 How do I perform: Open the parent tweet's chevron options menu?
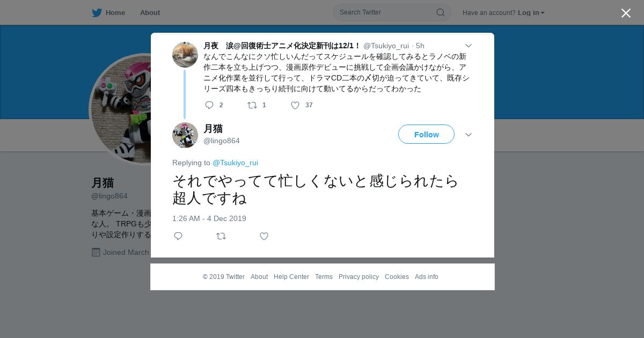[x=468, y=46]
